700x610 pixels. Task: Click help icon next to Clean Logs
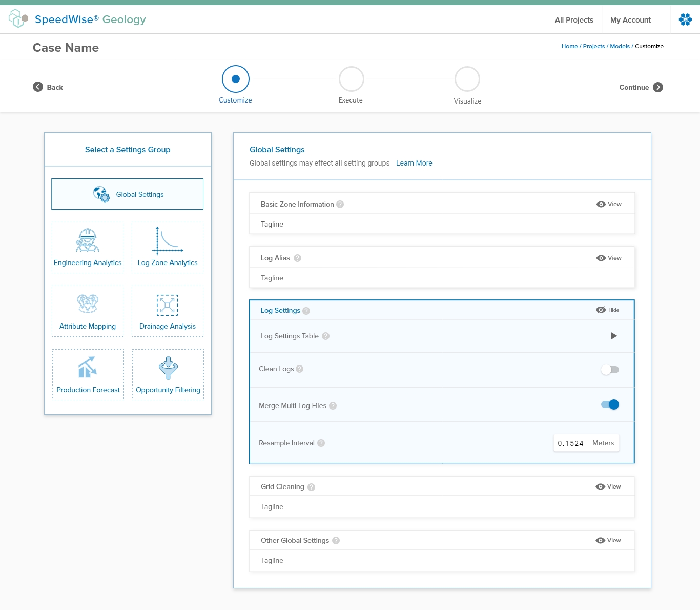point(300,369)
